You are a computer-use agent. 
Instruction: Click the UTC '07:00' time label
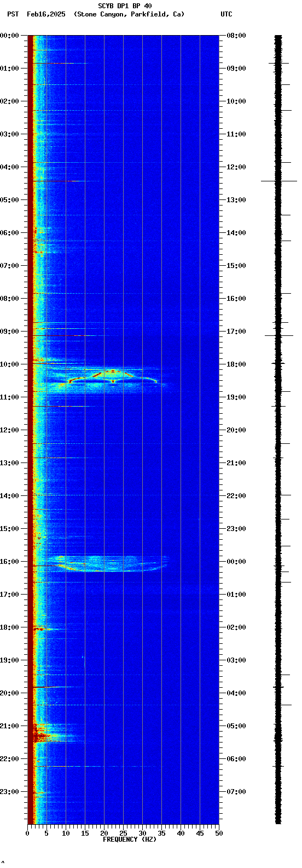[x=236, y=792]
